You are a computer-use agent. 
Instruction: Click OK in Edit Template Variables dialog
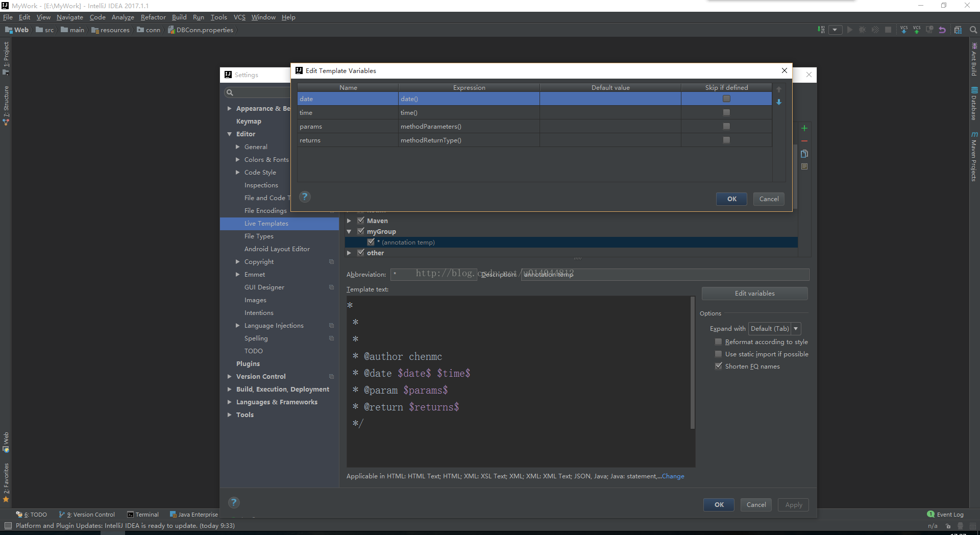(x=731, y=199)
